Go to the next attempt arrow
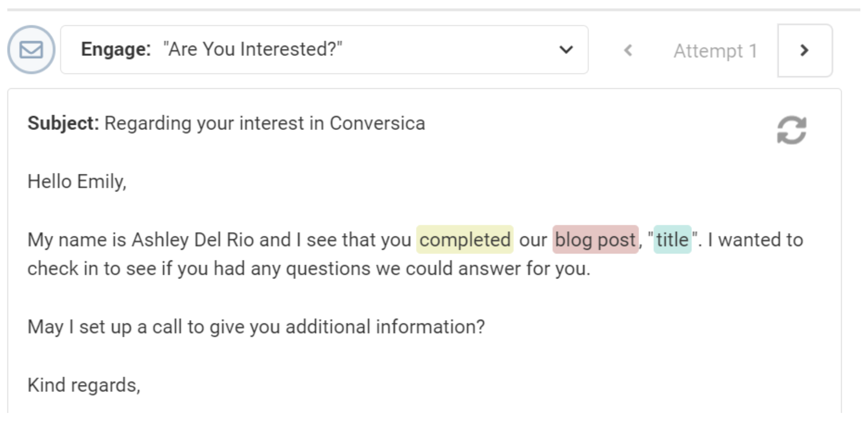Image resolution: width=868 pixels, height=423 pixels. [805, 51]
